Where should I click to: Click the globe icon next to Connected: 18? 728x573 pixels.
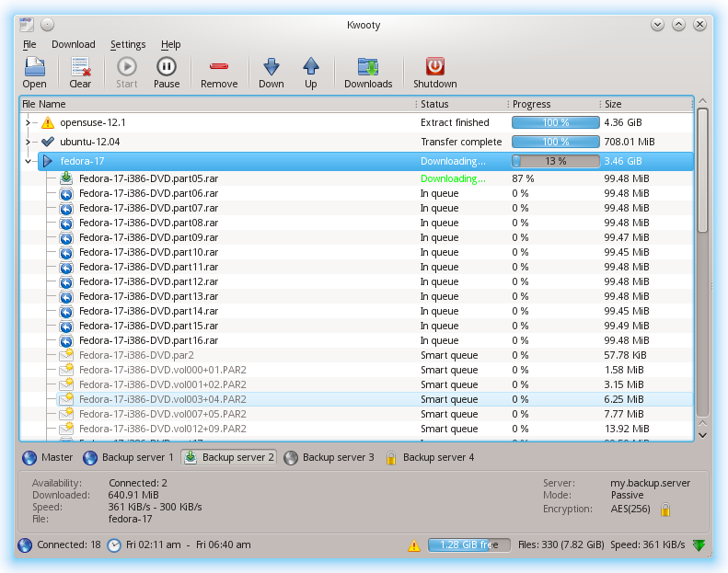pos(25,544)
